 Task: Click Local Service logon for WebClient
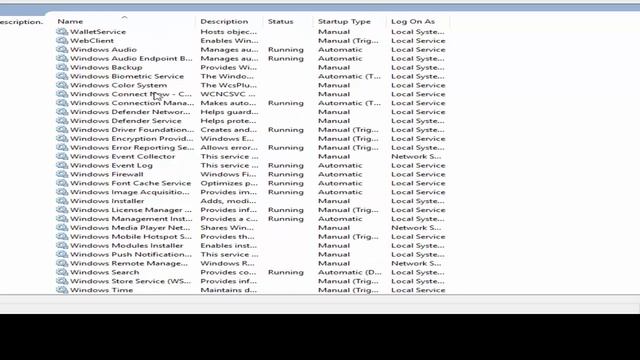[x=418, y=40]
